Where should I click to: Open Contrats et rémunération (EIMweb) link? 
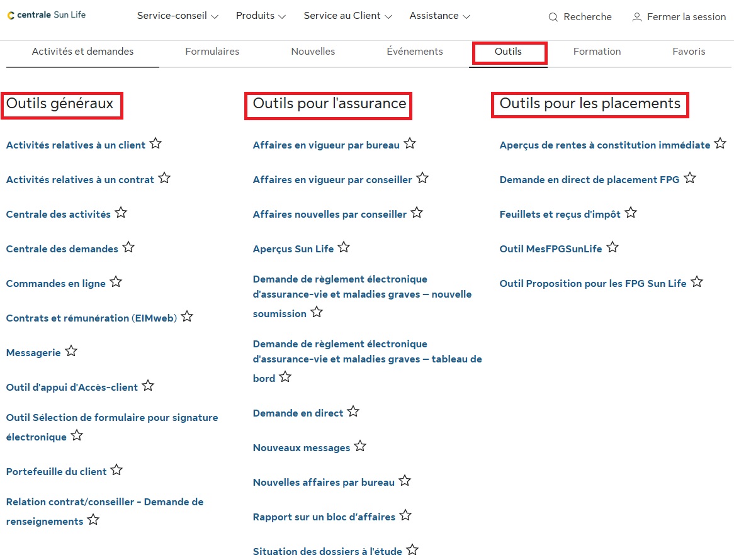click(91, 318)
